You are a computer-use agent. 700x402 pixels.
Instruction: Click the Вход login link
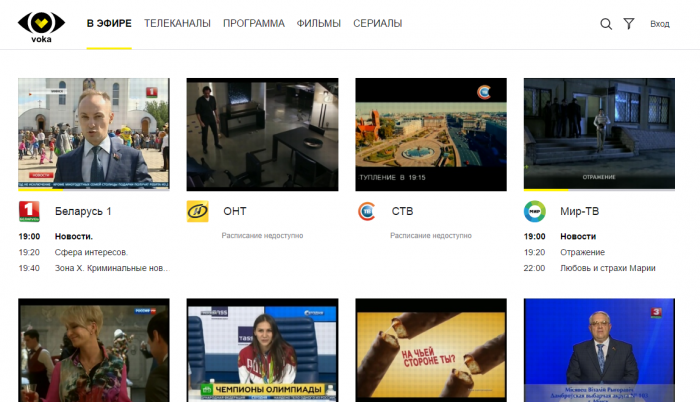coord(660,24)
